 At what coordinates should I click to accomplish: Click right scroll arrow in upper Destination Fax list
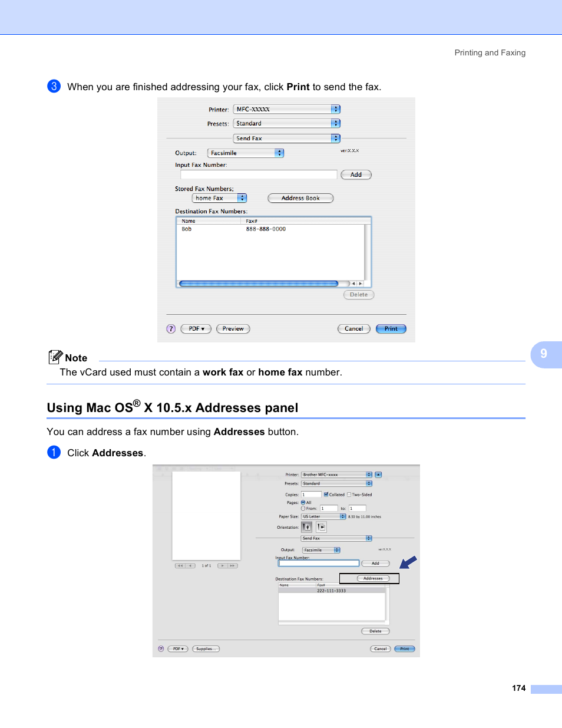[361, 284]
